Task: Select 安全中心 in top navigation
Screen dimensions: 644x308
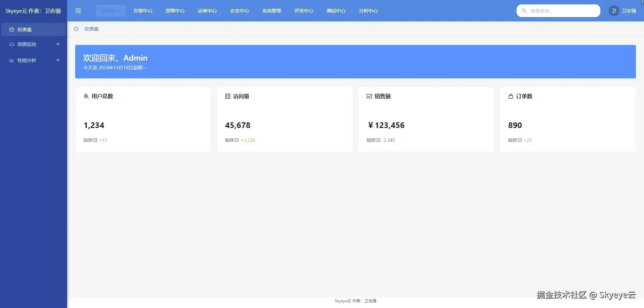Action: pos(239,11)
